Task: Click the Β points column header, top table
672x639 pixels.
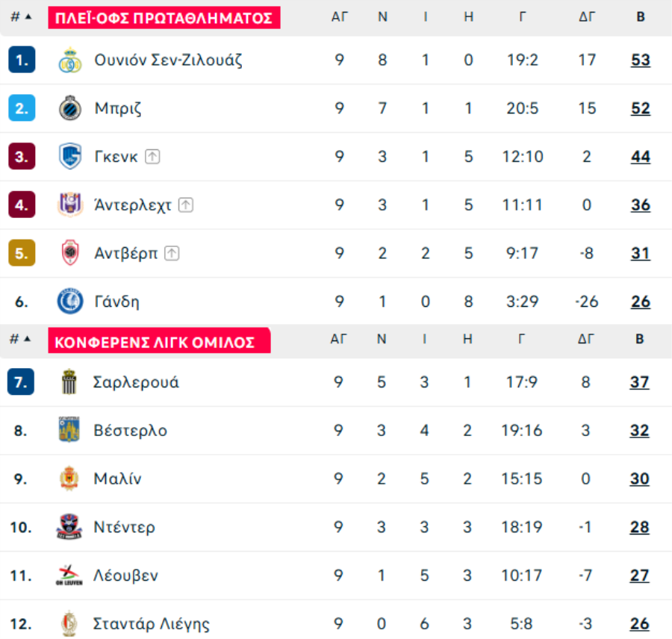Action: click(x=641, y=17)
